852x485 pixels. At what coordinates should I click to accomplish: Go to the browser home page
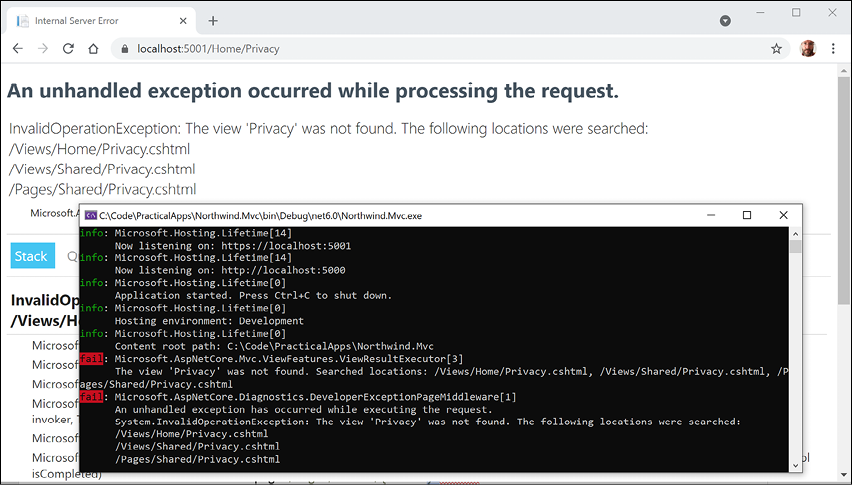tap(93, 48)
